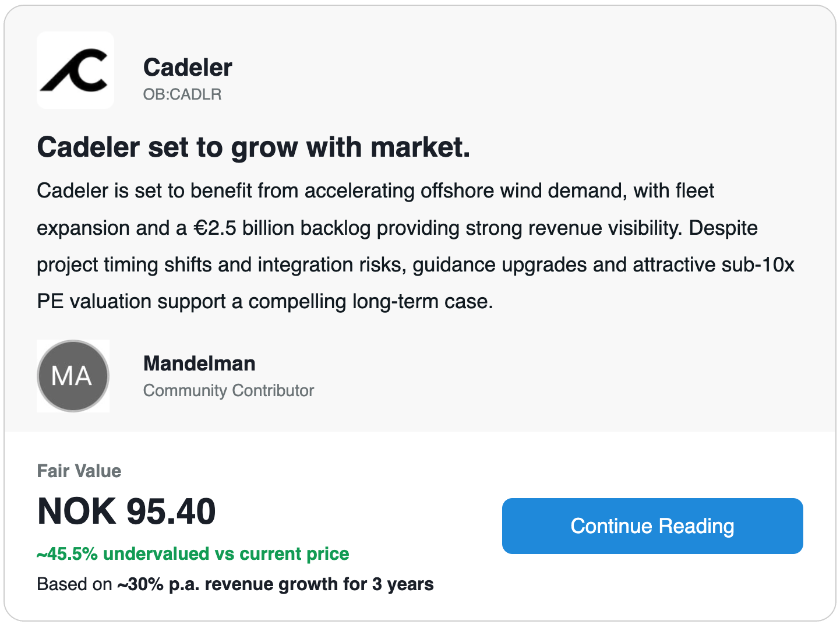Click the NOK 95.40 fair value figure
840x628 pixels.
click(126, 511)
